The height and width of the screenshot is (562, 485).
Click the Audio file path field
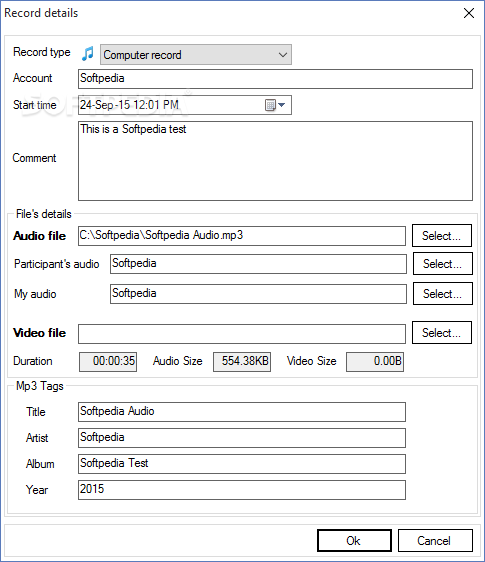tap(242, 236)
